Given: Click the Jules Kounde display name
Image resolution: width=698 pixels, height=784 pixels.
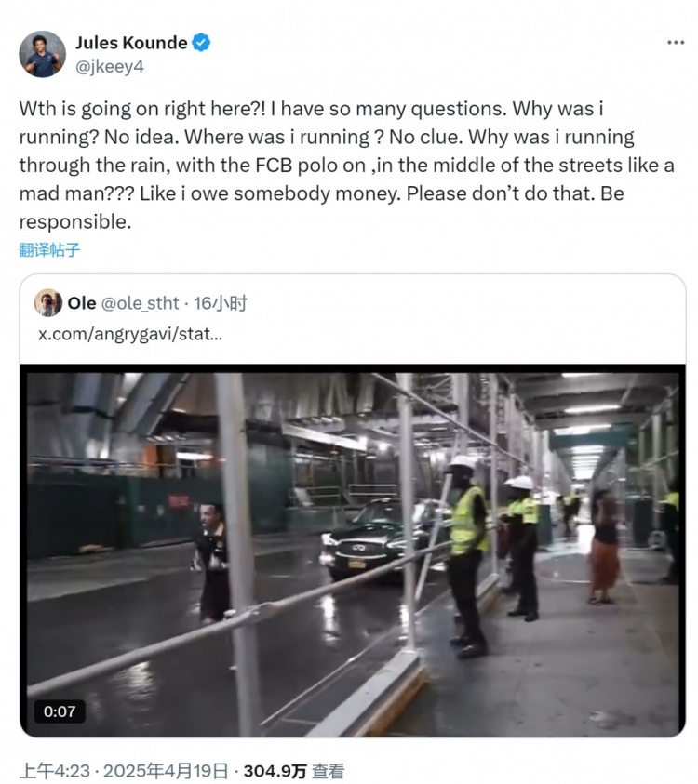Looking at the screenshot, I should tap(130, 43).
